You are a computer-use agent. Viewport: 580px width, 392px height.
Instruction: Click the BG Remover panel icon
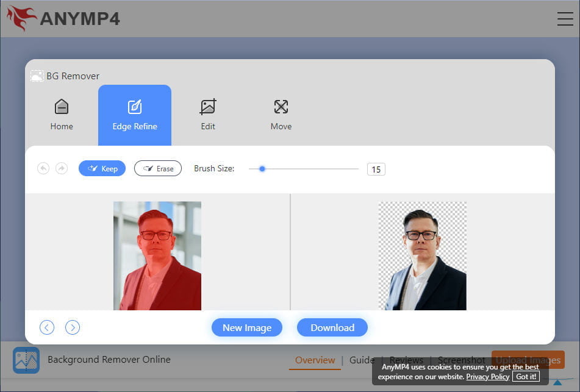click(37, 76)
